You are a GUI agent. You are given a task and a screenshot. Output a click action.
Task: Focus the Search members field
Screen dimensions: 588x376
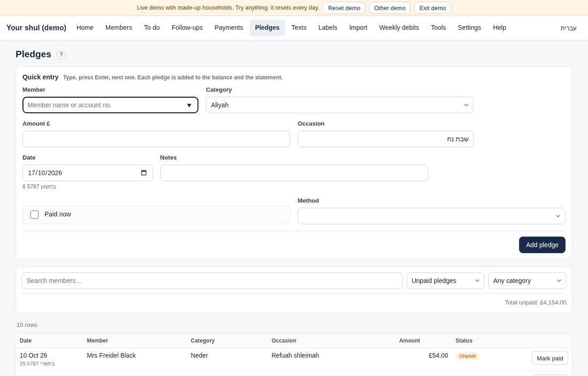(212, 280)
